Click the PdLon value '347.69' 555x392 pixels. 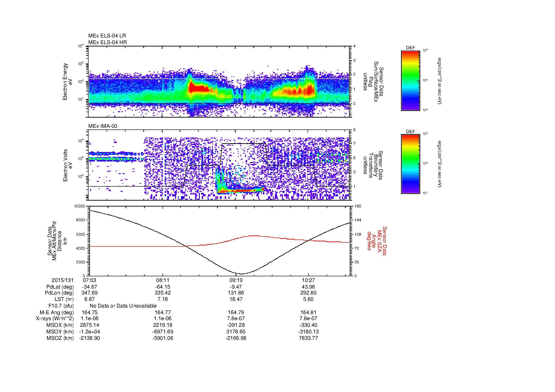pos(90,293)
